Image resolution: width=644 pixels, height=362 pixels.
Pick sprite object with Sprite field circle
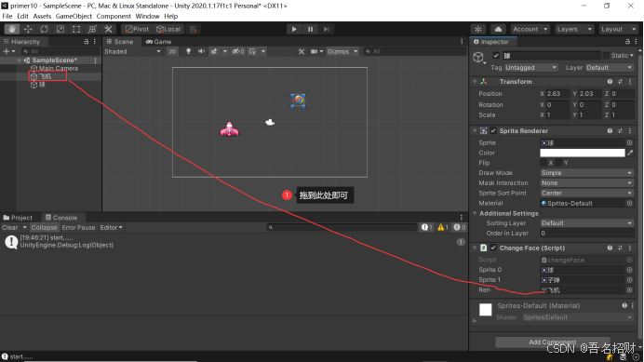pyautogui.click(x=630, y=142)
